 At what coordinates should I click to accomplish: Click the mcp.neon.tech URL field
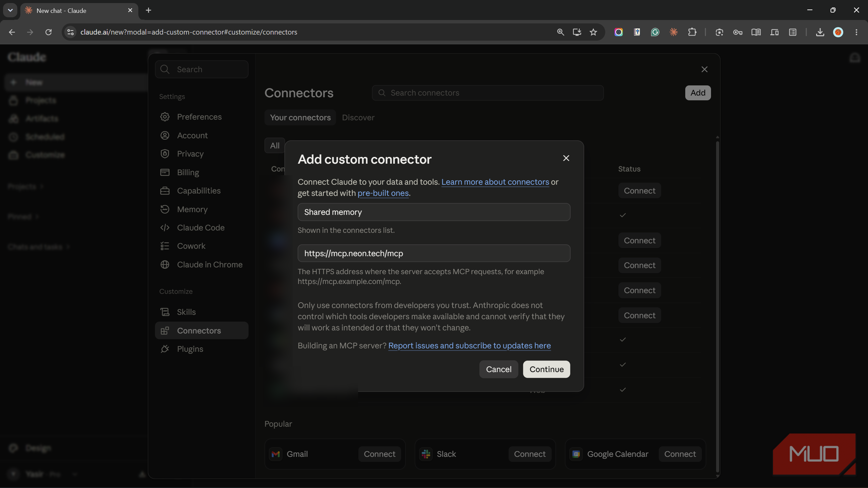[x=434, y=253]
